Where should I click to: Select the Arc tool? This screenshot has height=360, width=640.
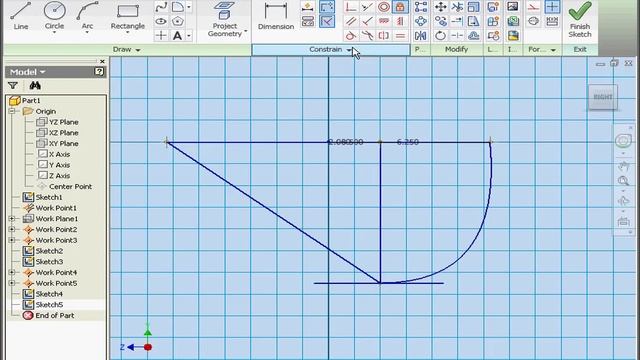pyautogui.click(x=87, y=15)
